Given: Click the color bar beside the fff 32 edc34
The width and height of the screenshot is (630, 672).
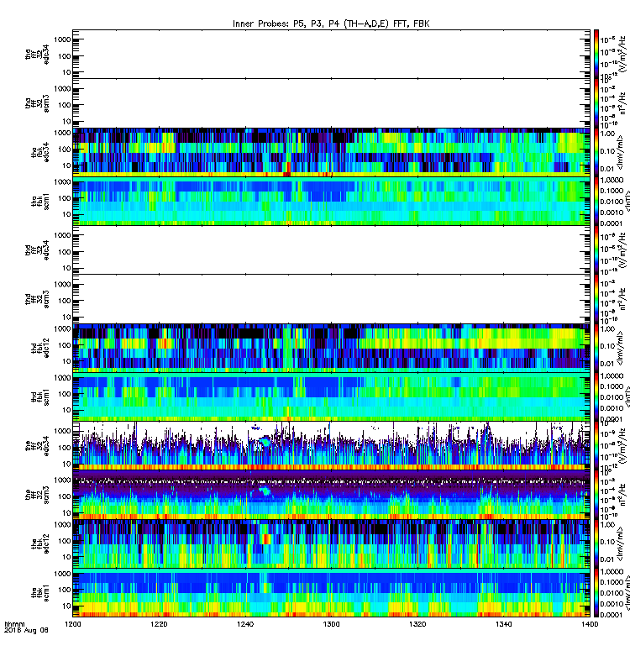Looking at the screenshot, I should [596, 446].
